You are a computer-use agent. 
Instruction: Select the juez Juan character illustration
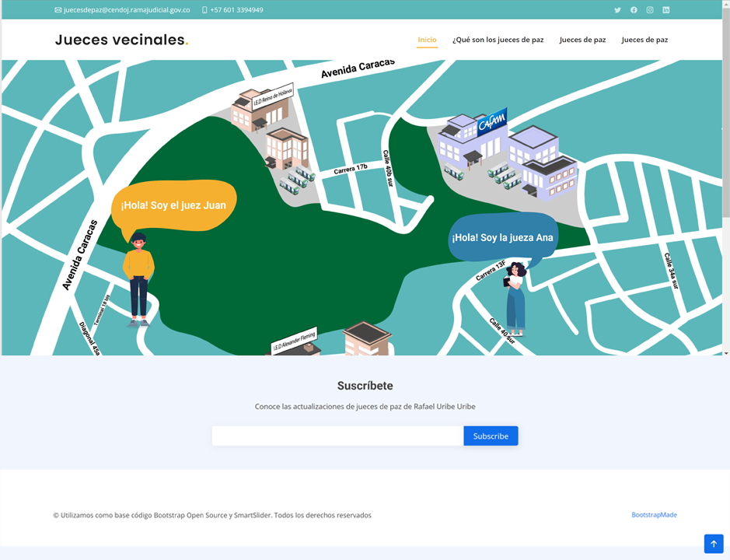point(138,278)
